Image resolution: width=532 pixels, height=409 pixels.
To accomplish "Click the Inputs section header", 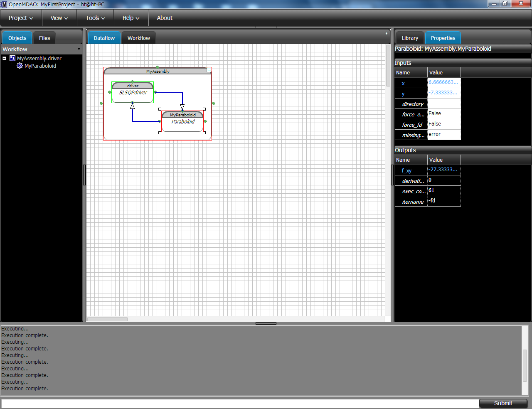I will click(x=463, y=63).
